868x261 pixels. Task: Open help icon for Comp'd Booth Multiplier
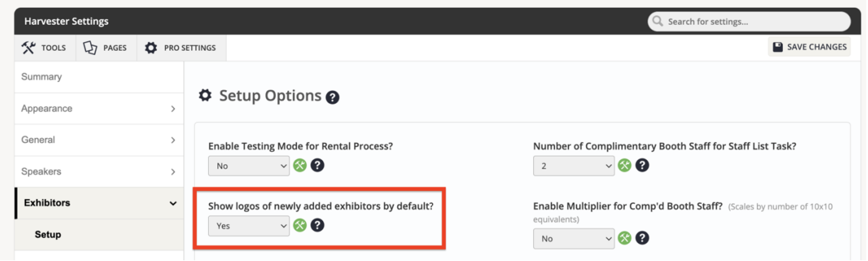point(643,238)
